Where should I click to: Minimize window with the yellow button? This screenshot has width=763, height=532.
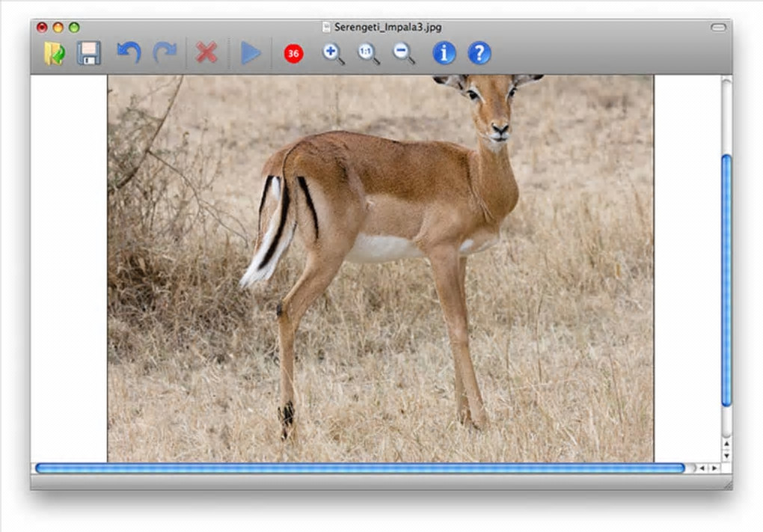click(x=58, y=27)
